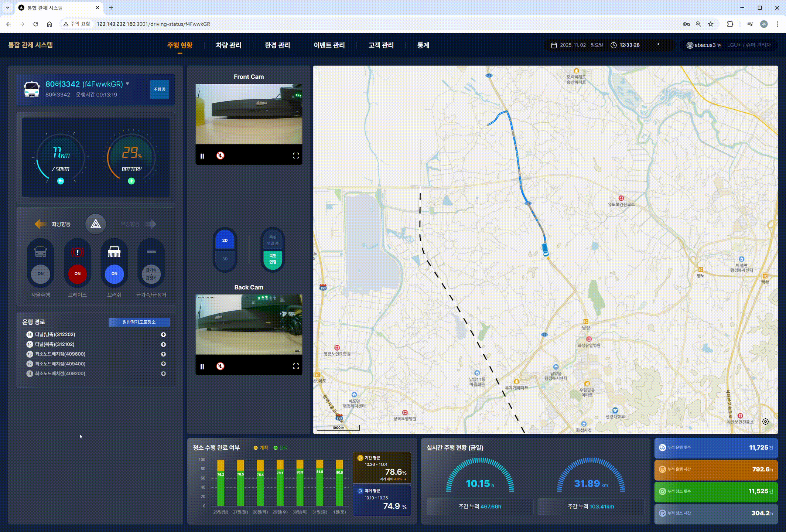Activate the right turn signal arrow

[150, 224]
